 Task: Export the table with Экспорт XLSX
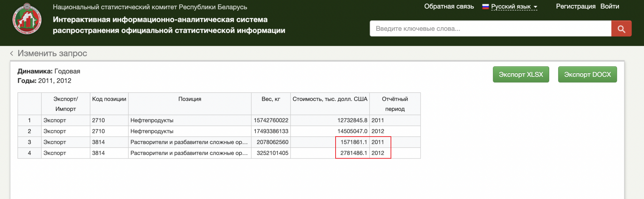point(521,75)
